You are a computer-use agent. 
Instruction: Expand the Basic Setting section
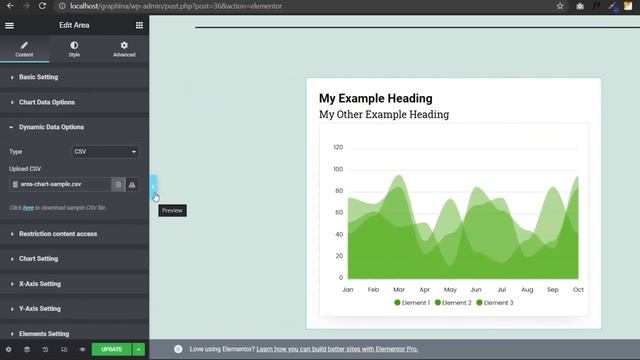[74, 77]
